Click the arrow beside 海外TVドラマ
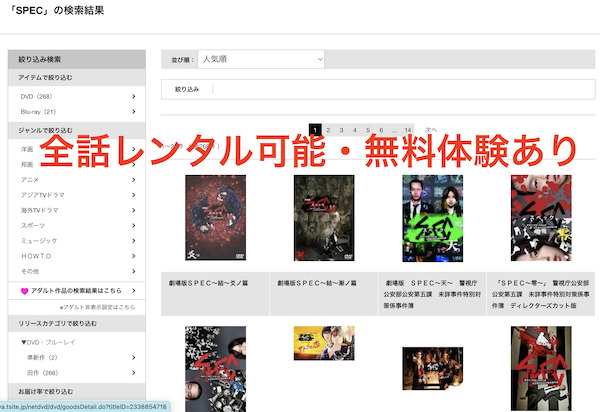This screenshot has width=600, height=412. (x=134, y=210)
